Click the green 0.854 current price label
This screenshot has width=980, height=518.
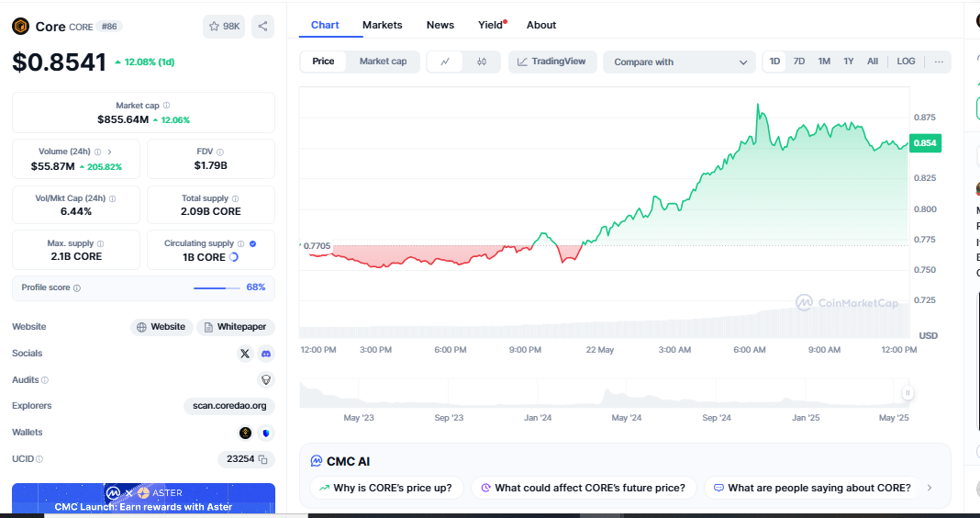925,143
